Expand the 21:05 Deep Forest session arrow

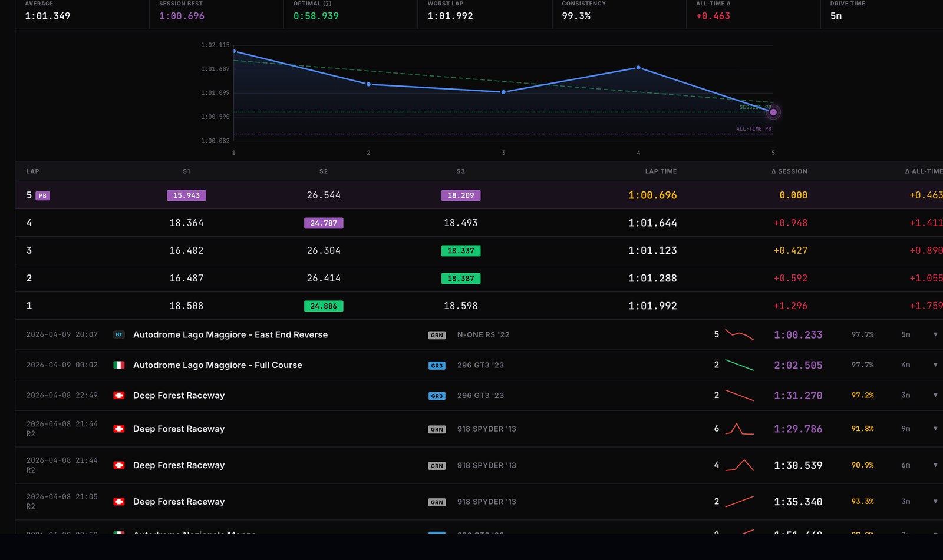[935, 502]
